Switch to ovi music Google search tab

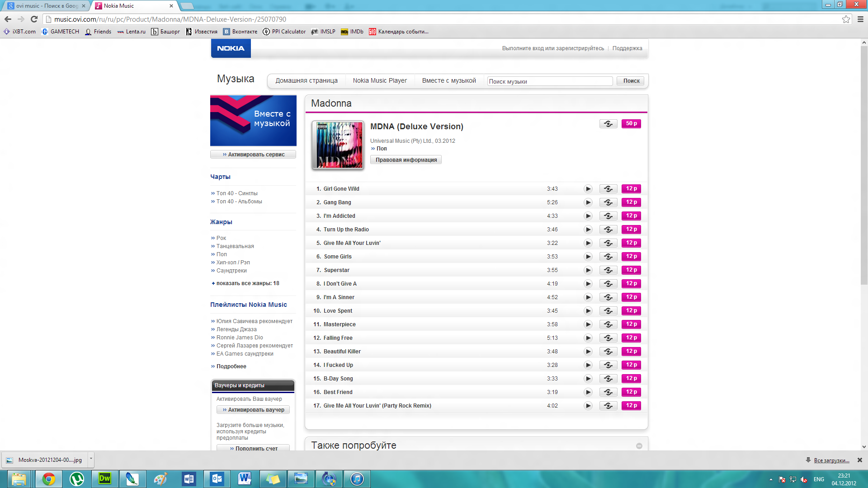click(45, 6)
